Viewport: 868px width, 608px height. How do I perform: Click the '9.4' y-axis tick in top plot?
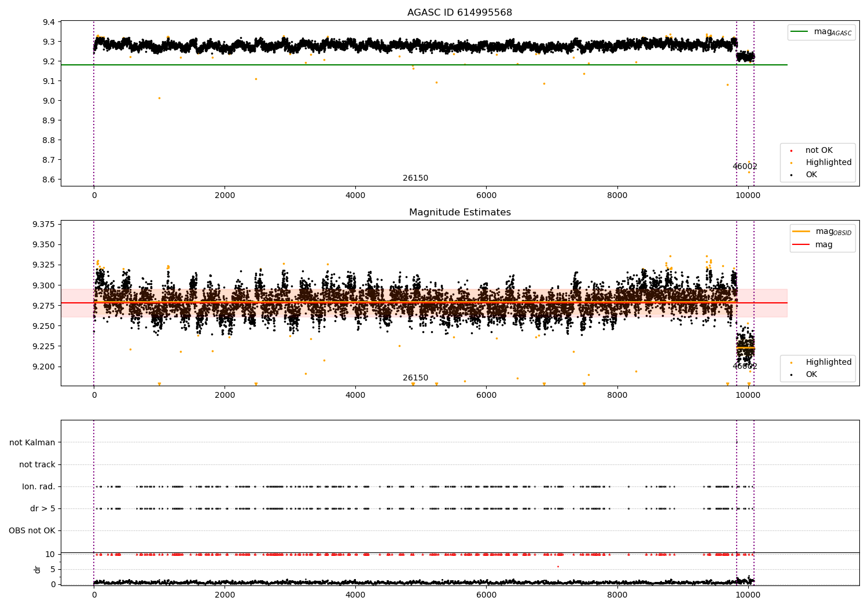(x=49, y=22)
